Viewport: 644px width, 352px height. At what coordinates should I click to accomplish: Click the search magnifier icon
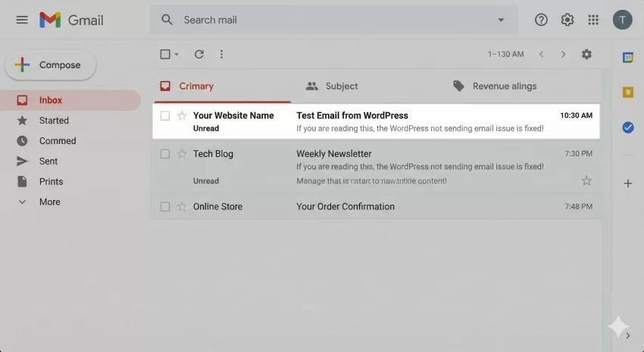(x=167, y=20)
